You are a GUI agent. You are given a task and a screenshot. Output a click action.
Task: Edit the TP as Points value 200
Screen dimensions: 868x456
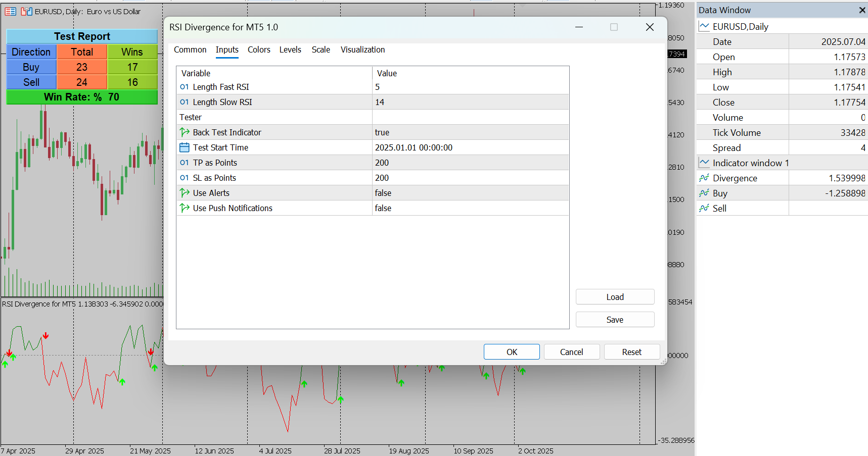(471, 163)
